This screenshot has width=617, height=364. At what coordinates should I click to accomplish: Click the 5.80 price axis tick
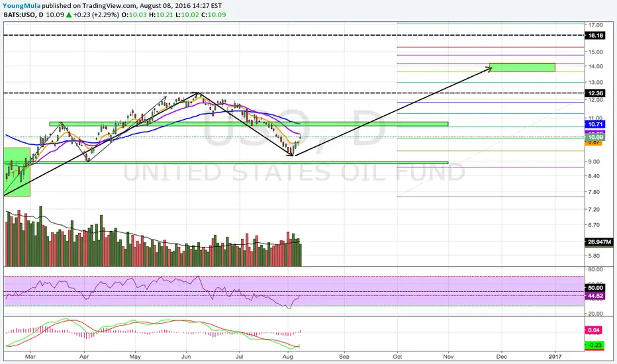[x=594, y=255]
